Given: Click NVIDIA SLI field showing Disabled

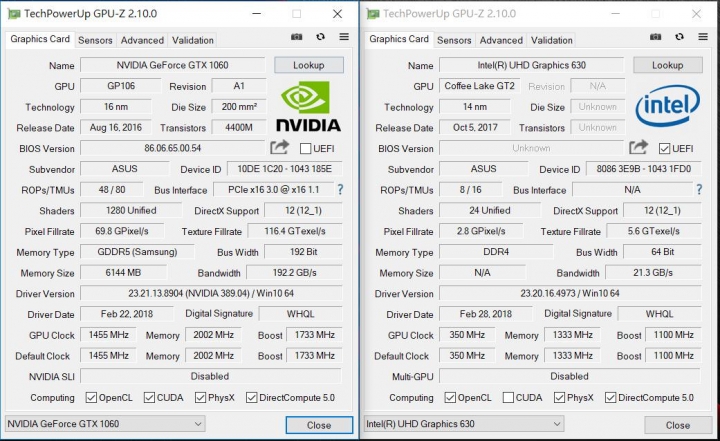Looking at the screenshot, I should coord(210,376).
